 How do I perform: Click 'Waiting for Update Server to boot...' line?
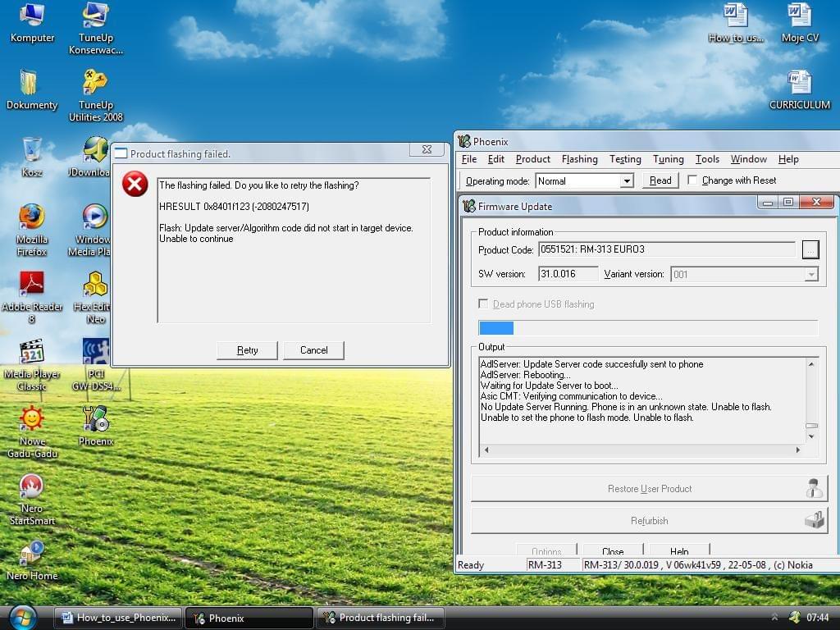click(x=549, y=386)
